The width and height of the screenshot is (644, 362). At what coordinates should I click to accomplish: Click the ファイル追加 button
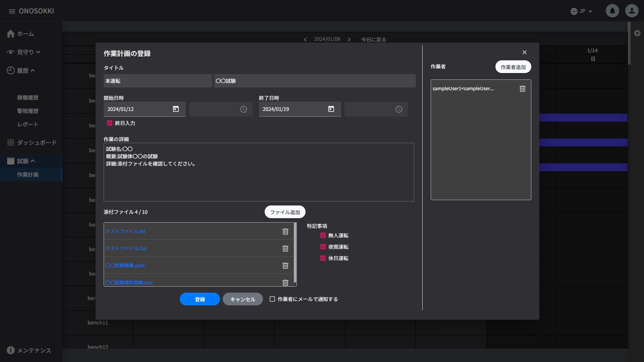(285, 212)
